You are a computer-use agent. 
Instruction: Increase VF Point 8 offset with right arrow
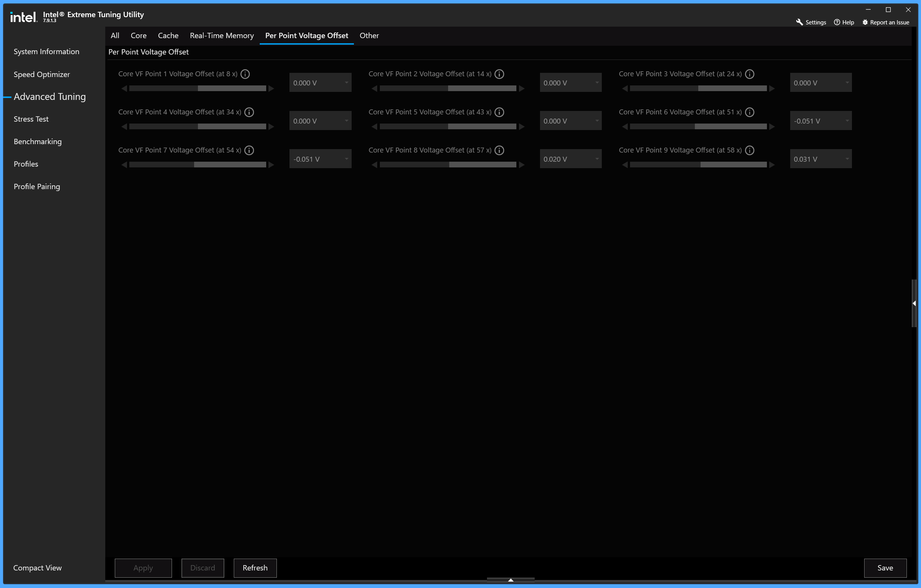tap(522, 165)
